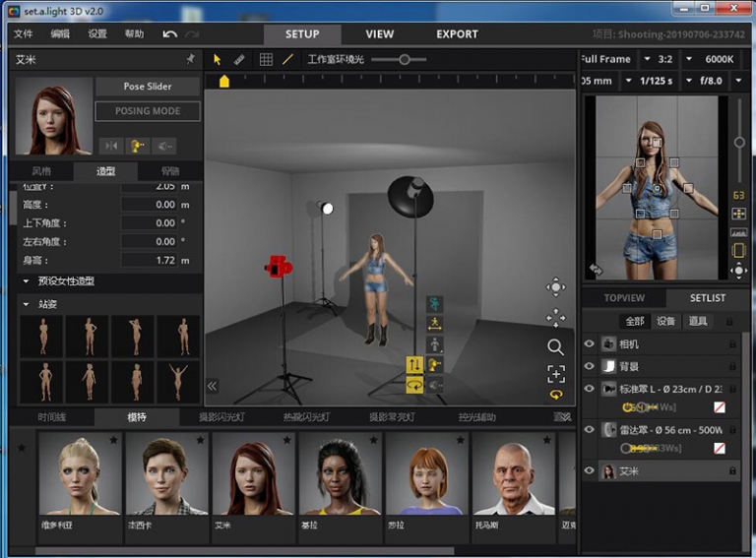The height and width of the screenshot is (558, 756).
Task: Toggle lock on 艾米 setlist row
Action: [x=732, y=470]
